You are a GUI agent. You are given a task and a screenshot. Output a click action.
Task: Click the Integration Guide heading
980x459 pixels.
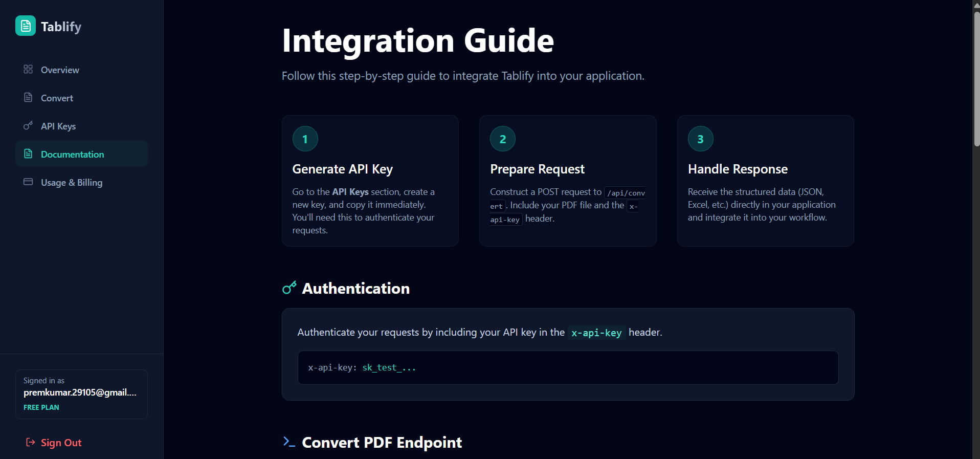click(418, 40)
